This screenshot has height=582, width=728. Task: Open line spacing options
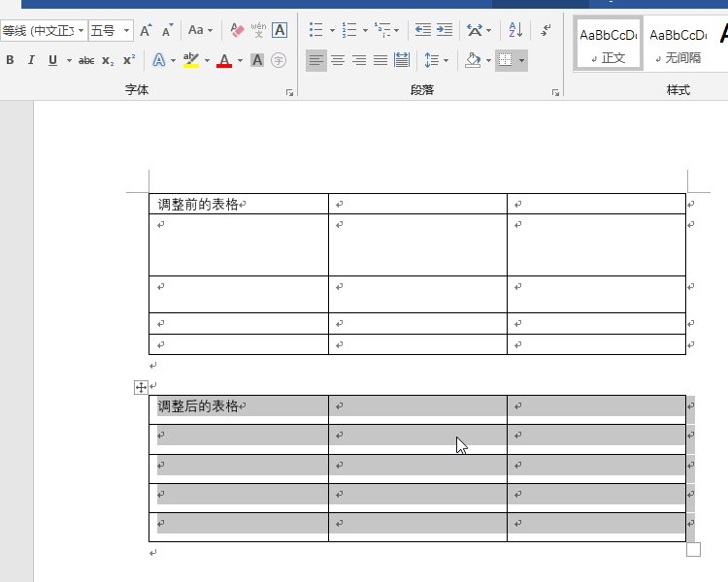pos(436,60)
